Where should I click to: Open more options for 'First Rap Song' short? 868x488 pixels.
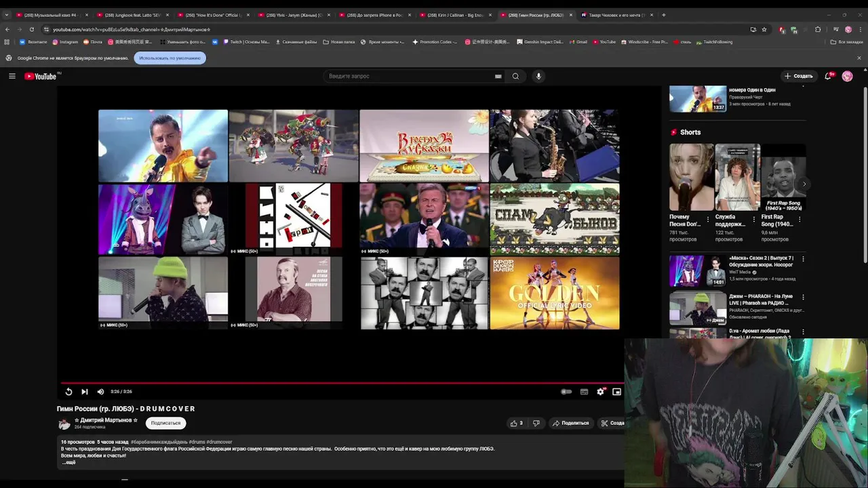tap(800, 219)
